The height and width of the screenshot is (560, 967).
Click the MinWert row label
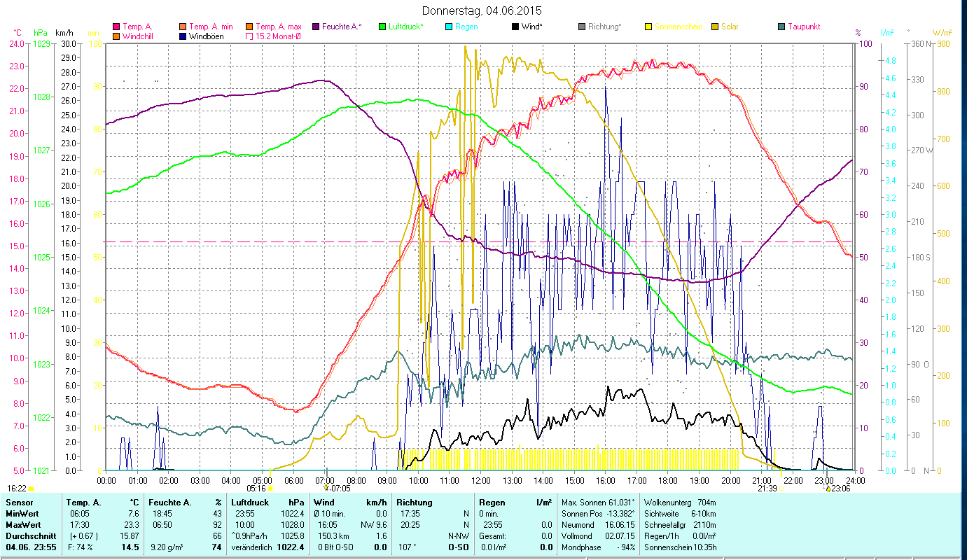point(23,514)
